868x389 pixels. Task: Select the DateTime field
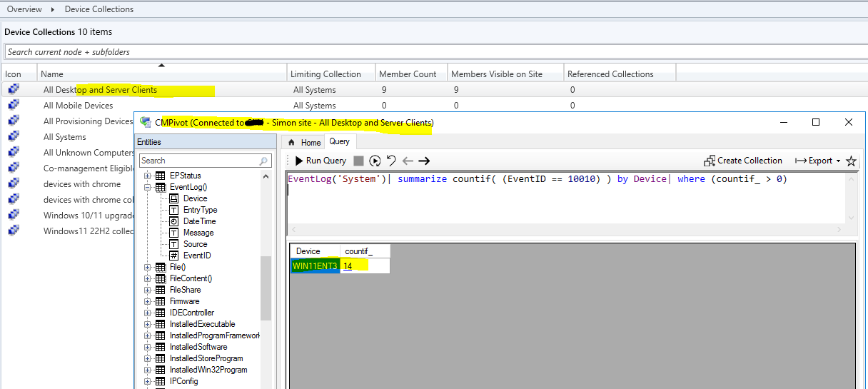tap(199, 221)
